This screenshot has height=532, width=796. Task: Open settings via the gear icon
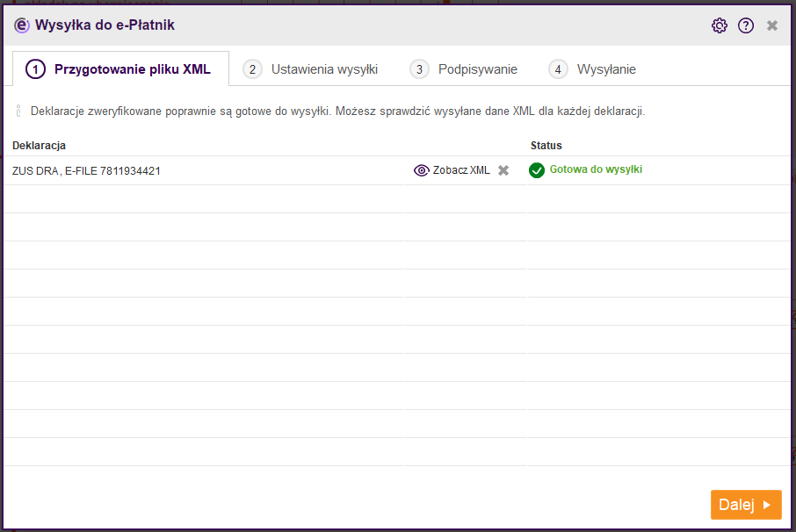(719, 25)
